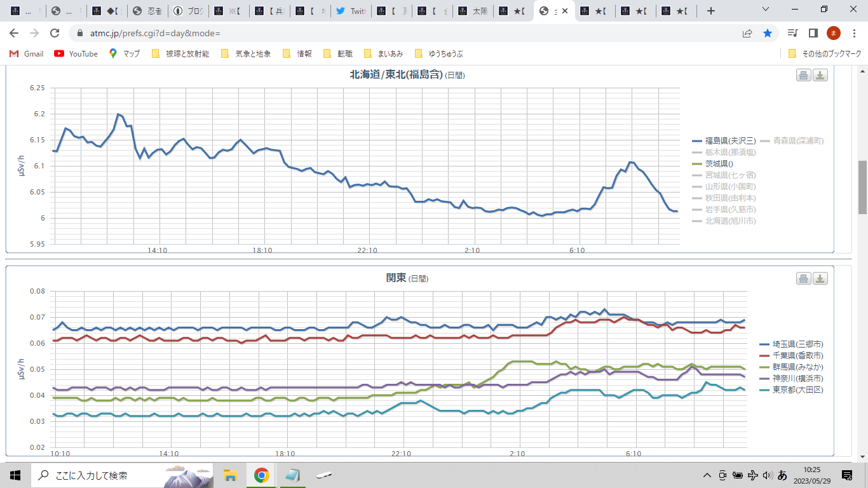Expand the 被曝と放射能 bookmark folder
The height and width of the screenshot is (488, 868).
181,54
